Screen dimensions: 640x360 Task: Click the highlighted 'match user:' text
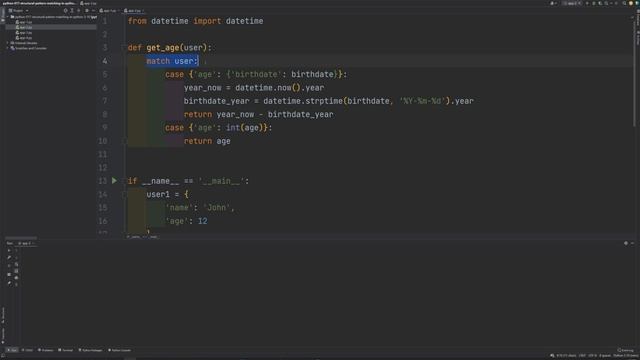(172, 61)
